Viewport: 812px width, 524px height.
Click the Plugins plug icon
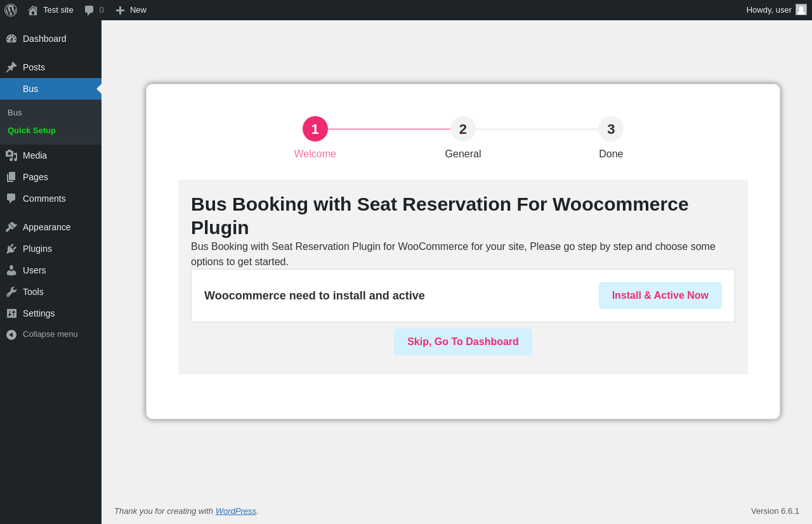11,249
